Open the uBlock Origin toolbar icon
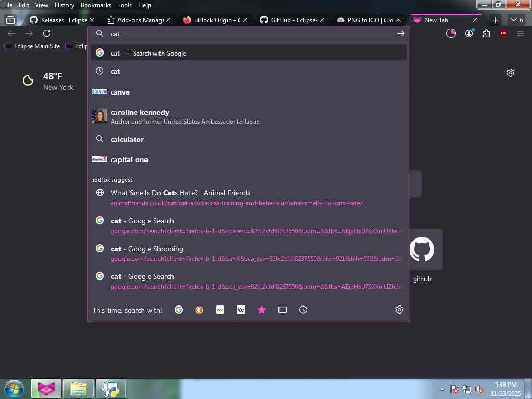 click(503, 33)
